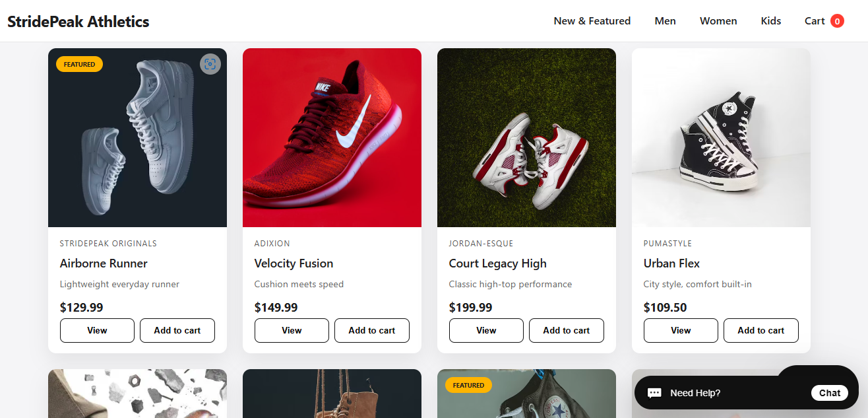Viewport: 868px width, 418px height.
Task: Click the speech bubble icon in the chat widget
Action: click(654, 393)
